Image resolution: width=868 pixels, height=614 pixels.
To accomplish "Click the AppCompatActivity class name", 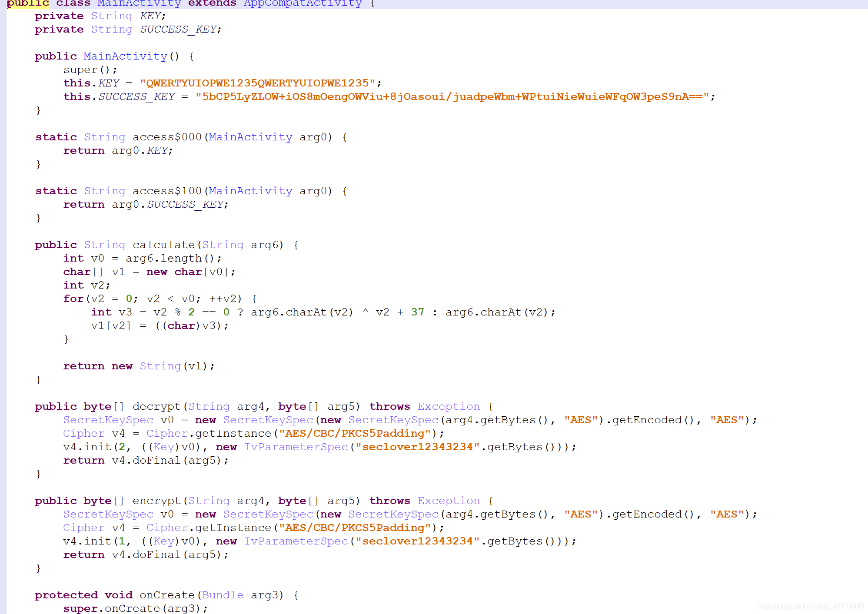I will 303,3.
